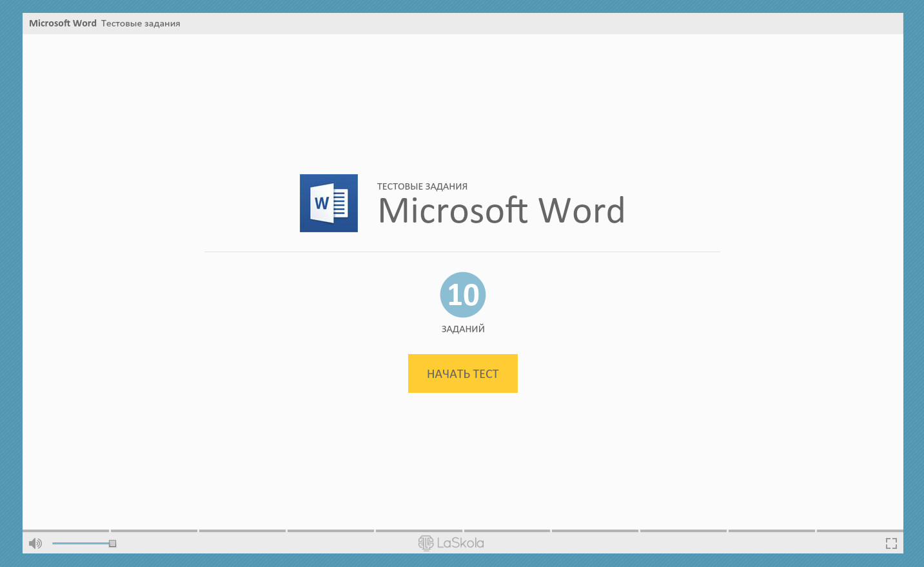Viewport: 924px width, 567px height.
Task: Select the first progress bar segment
Action: 66,531
